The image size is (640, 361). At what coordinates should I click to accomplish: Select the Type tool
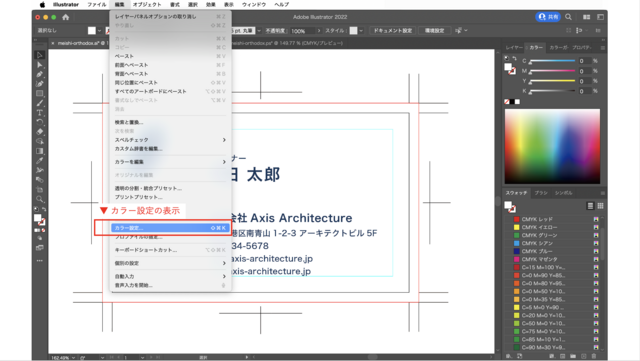pos(40,113)
